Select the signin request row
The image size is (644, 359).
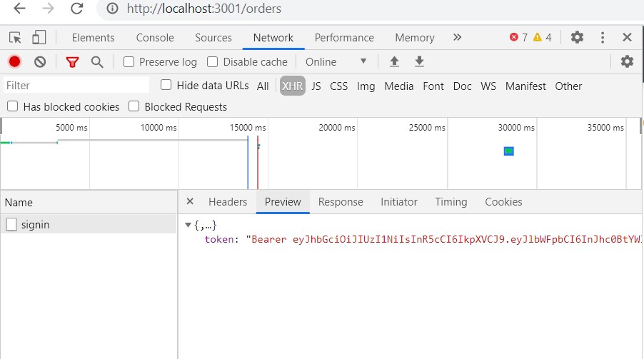click(89, 224)
